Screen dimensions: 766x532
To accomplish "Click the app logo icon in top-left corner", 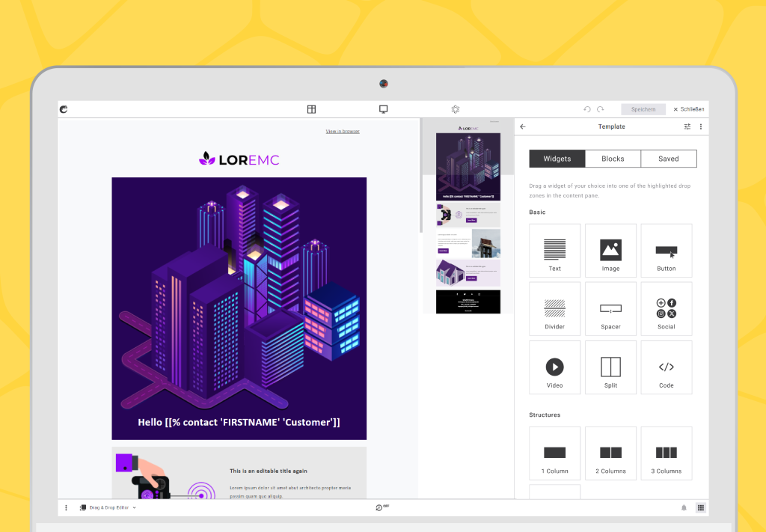I will pyautogui.click(x=64, y=109).
